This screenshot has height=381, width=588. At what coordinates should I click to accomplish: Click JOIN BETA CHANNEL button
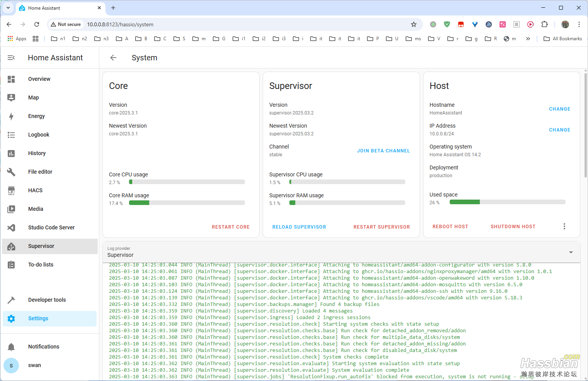pos(383,151)
